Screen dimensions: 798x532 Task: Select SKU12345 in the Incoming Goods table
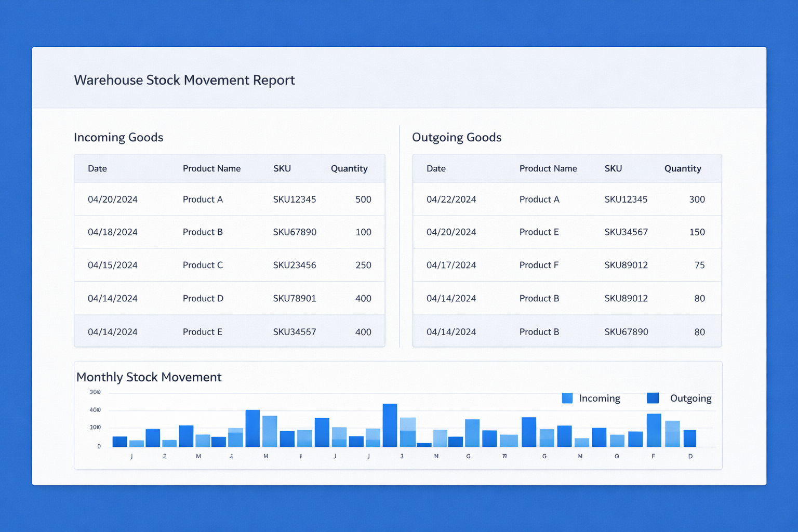pyautogui.click(x=295, y=199)
